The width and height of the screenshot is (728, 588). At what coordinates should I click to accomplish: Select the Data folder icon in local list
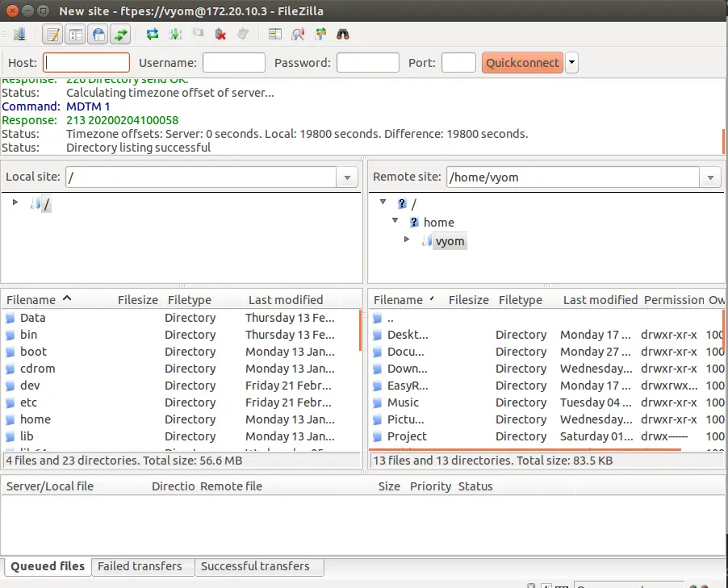pos(10,319)
